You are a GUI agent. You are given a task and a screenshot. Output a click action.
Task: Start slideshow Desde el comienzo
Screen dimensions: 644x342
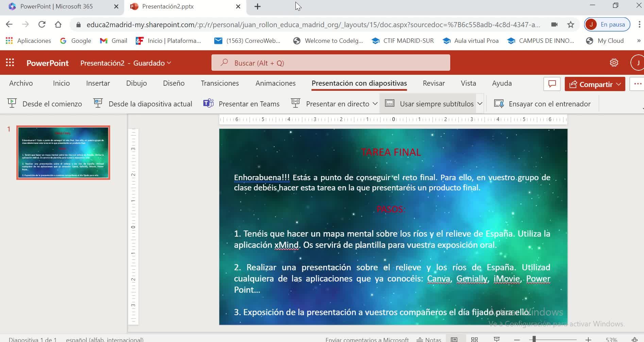point(45,104)
